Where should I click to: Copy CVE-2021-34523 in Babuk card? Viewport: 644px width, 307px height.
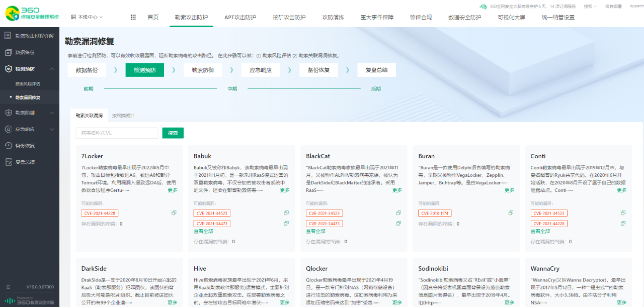[286, 213]
